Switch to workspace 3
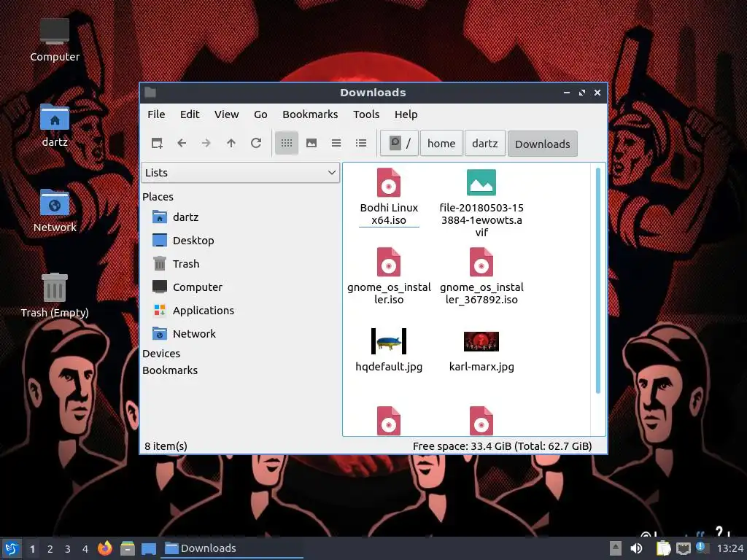The image size is (747, 560). [68, 549]
